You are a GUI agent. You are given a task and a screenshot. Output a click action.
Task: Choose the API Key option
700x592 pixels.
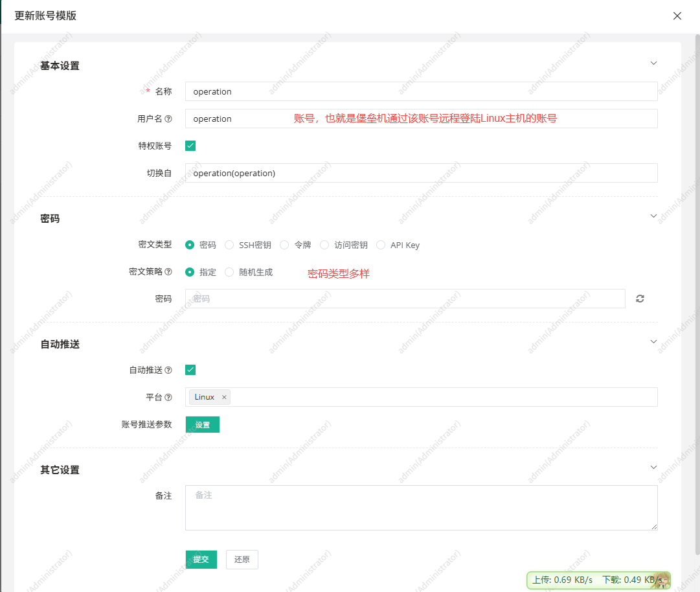point(381,245)
